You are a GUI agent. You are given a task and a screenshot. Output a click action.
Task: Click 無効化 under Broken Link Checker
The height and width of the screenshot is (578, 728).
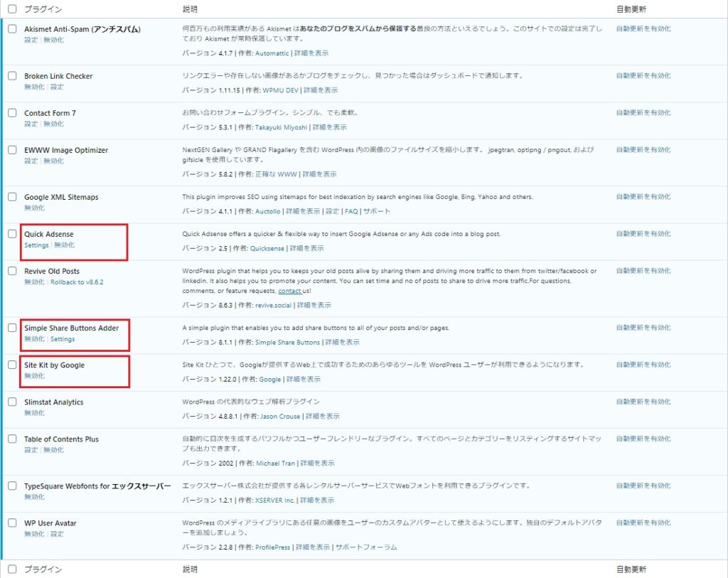tap(34, 87)
